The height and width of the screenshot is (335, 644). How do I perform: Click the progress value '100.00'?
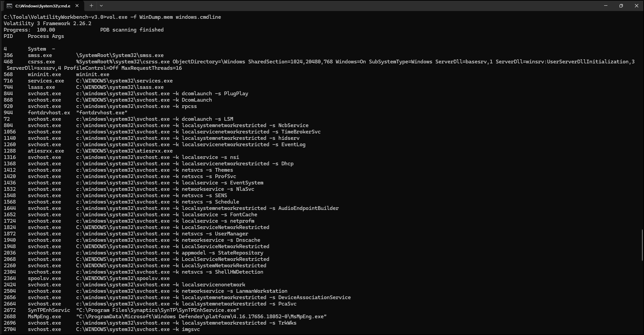point(46,30)
